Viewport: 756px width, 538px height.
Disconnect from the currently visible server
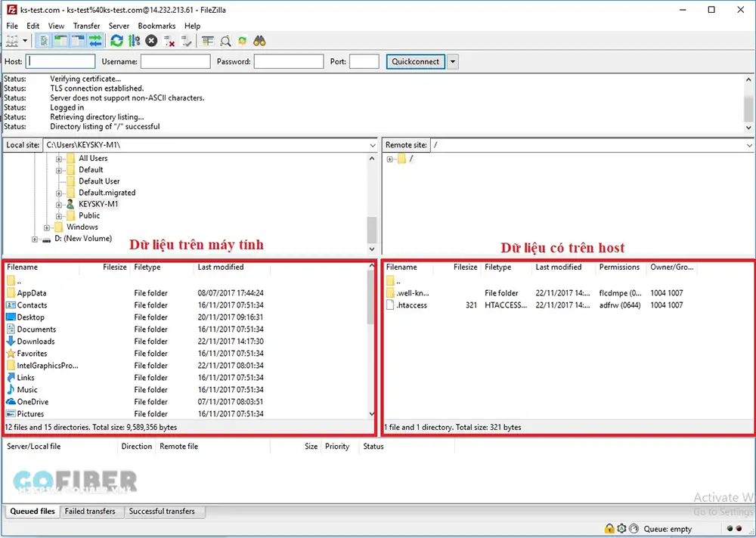169,41
